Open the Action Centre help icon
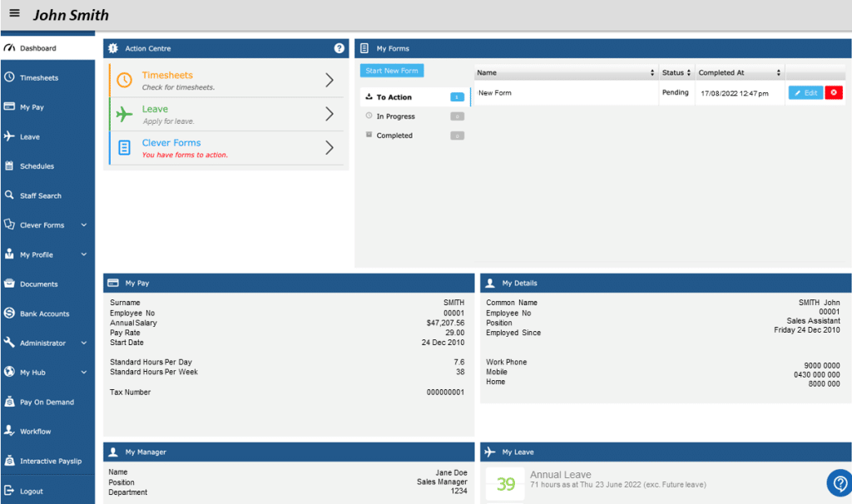Screen dimensions: 852x504 click(339, 48)
